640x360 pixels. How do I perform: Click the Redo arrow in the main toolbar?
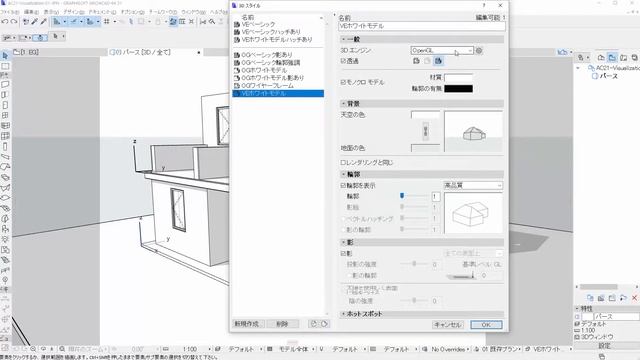point(13,21)
